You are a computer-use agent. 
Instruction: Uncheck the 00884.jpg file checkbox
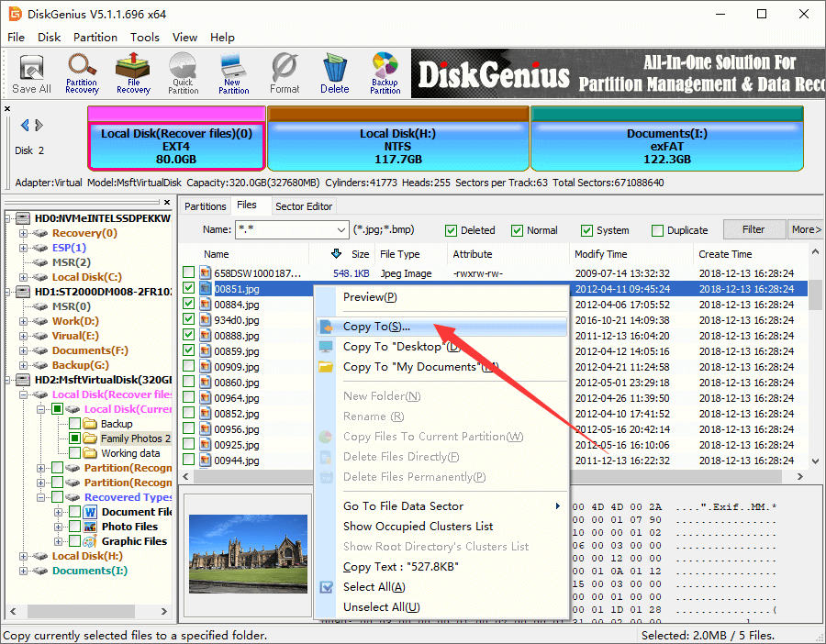[x=188, y=304]
